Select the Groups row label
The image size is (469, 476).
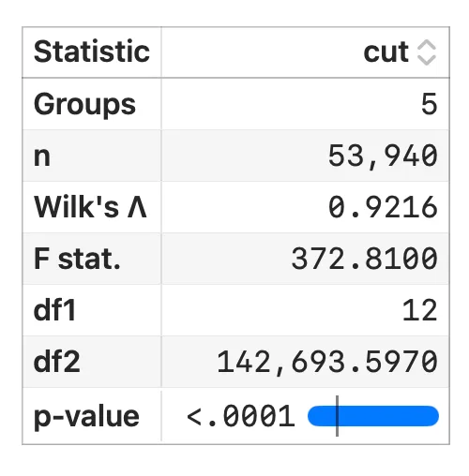tap(84, 104)
